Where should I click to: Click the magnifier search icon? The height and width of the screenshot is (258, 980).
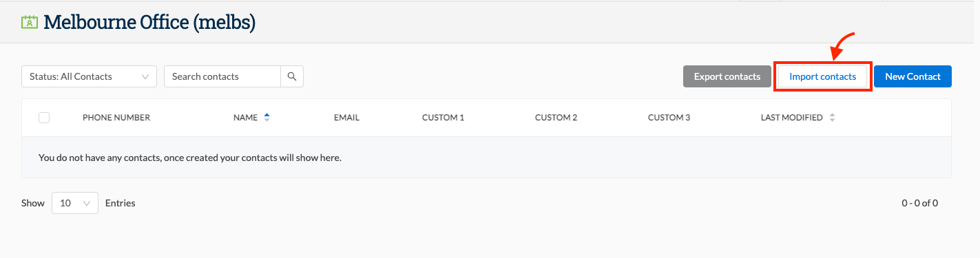(x=292, y=76)
